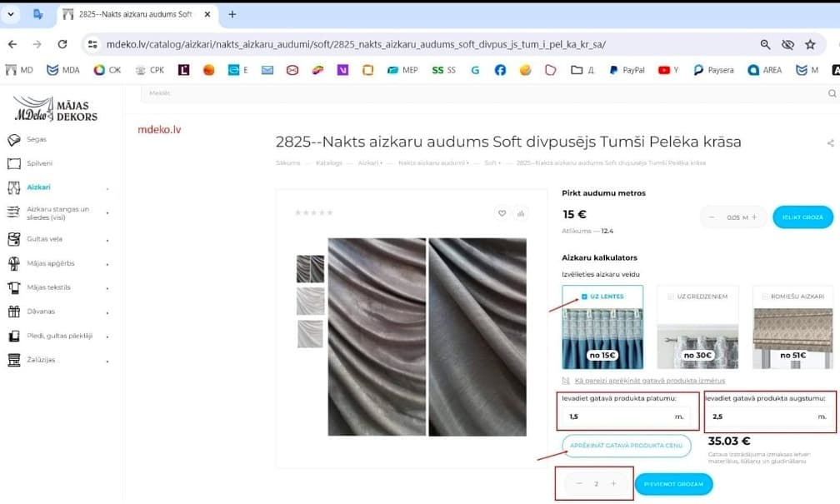840x504 pixels.
Task: Add product to wishlist heart icon
Action: (502, 213)
